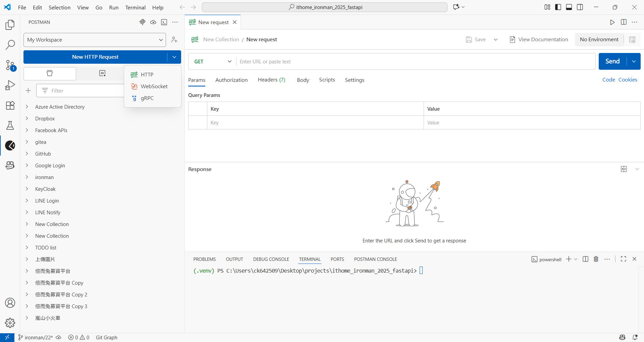Open Run and Debug view
Viewport: 644px width, 342px height.
click(x=10, y=85)
